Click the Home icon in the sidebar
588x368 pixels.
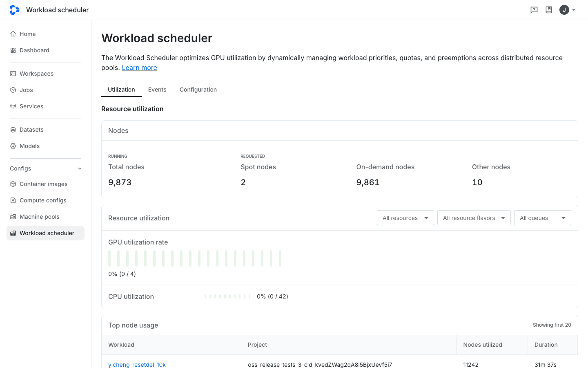click(x=13, y=34)
